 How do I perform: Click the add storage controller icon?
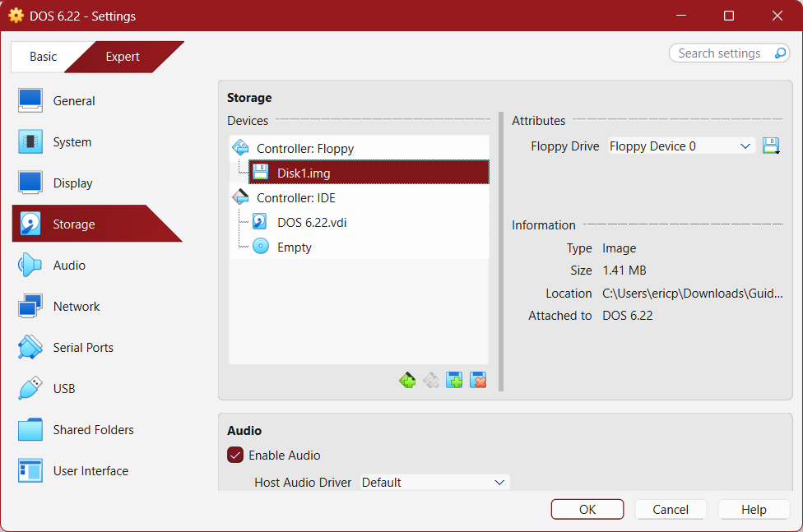point(407,380)
